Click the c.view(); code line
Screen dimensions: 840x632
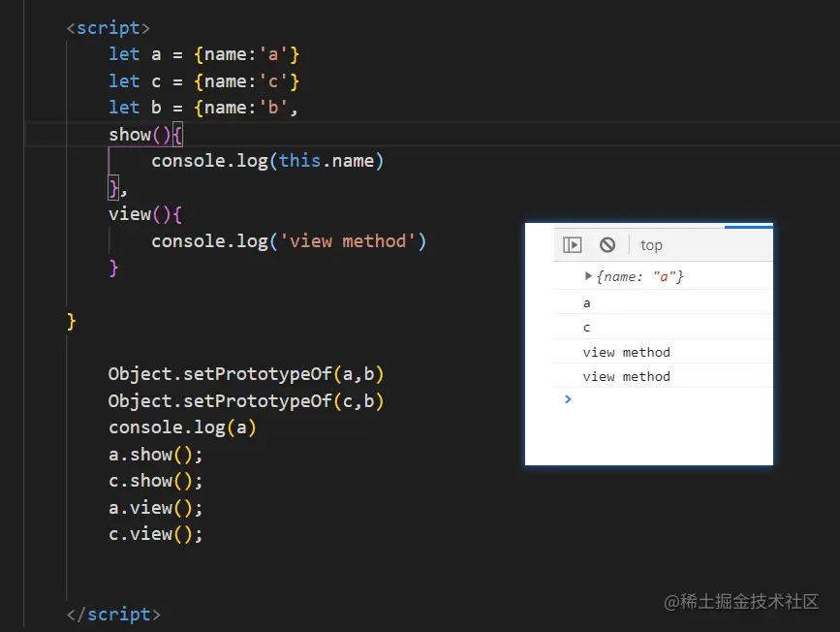155,534
